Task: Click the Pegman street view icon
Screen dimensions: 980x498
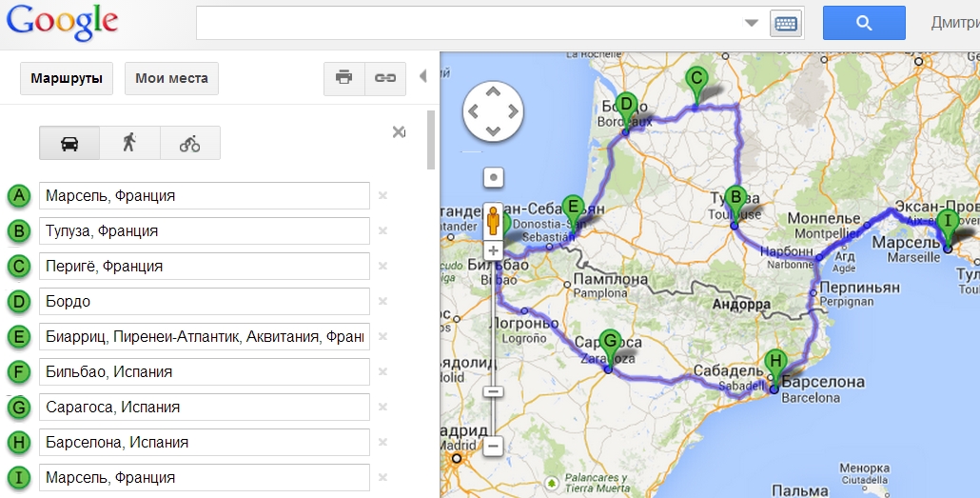Action: (x=493, y=221)
